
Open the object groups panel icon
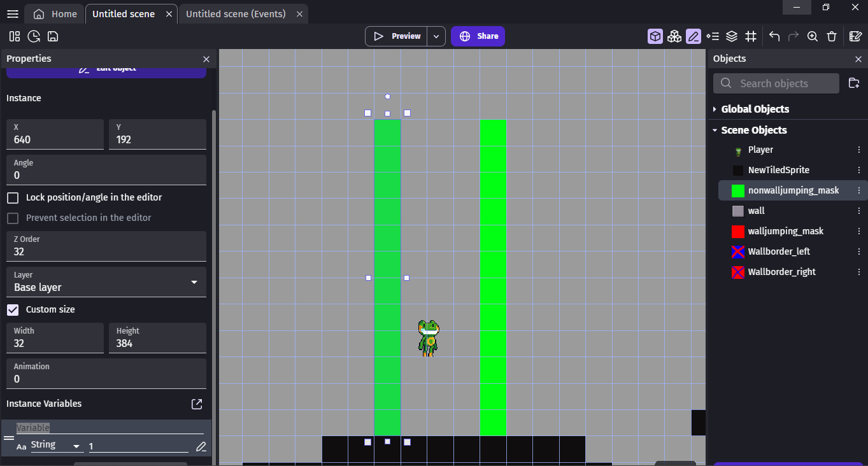(674, 36)
